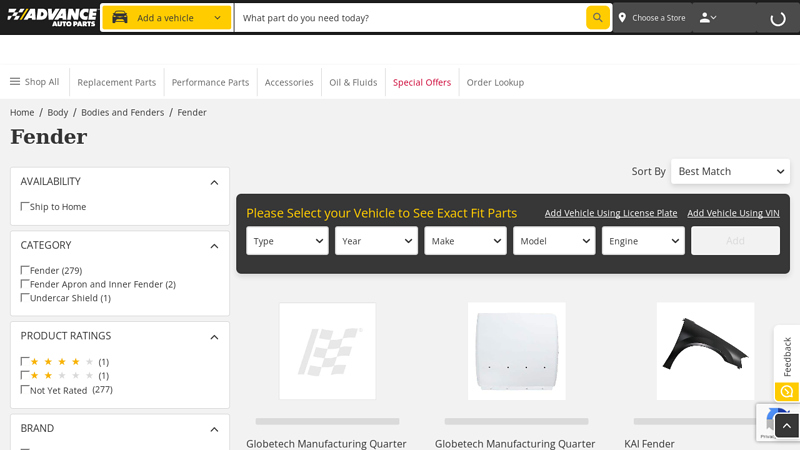The height and width of the screenshot is (450, 800).
Task: Open the KAI Fender product thumbnail
Action: click(705, 351)
